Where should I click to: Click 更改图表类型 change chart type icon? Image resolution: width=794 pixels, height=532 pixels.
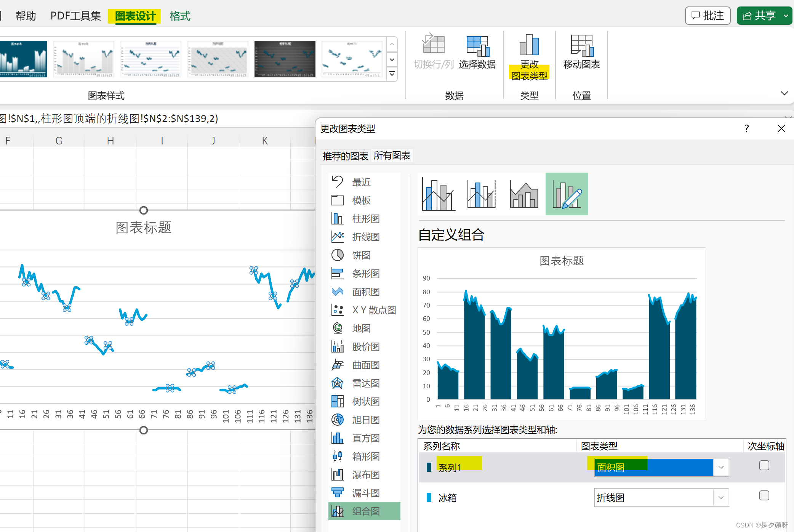[529, 57]
